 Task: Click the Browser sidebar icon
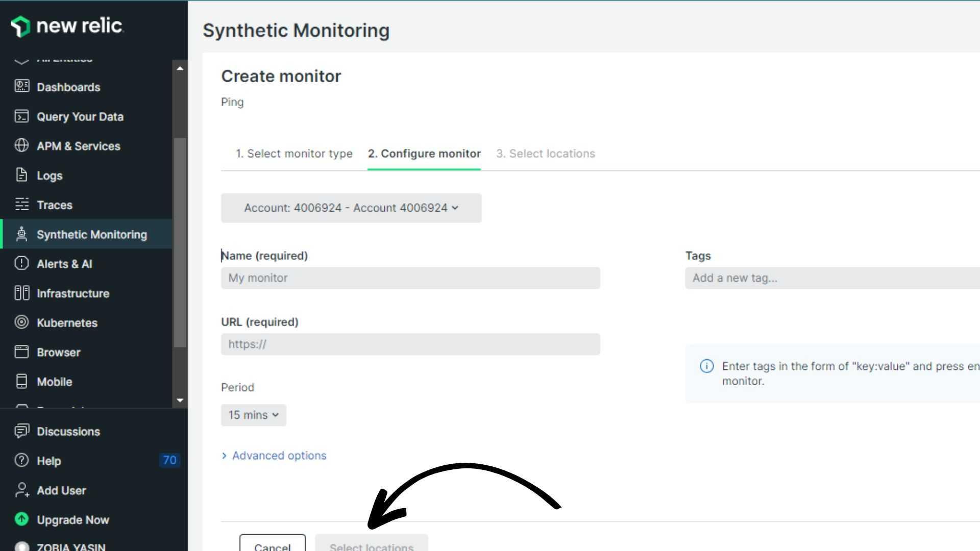[x=21, y=352]
